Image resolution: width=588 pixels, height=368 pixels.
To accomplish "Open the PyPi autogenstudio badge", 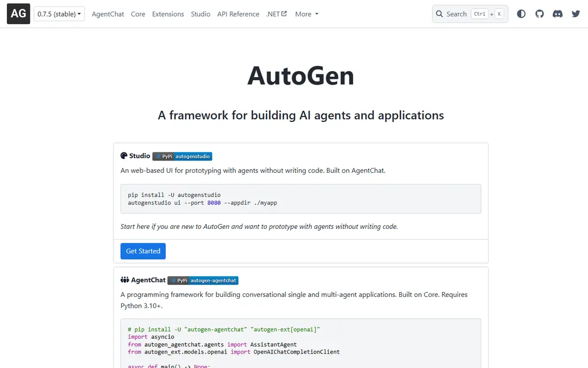I will pos(182,156).
